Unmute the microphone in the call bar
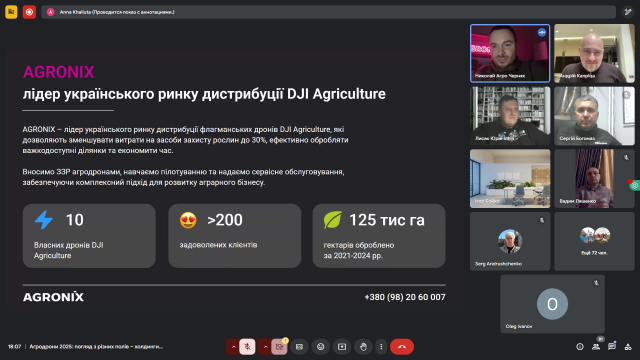The height and width of the screenshot is (360, 640). tap(247, 347)
